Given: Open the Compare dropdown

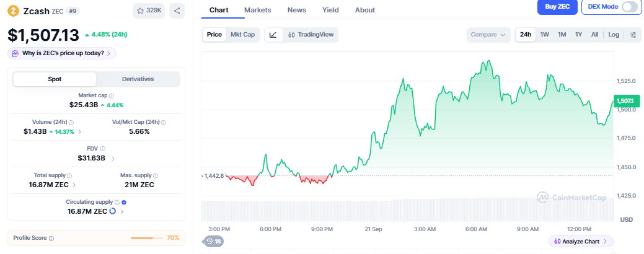Looking at the screenshot, I should (x=488, y=35).
